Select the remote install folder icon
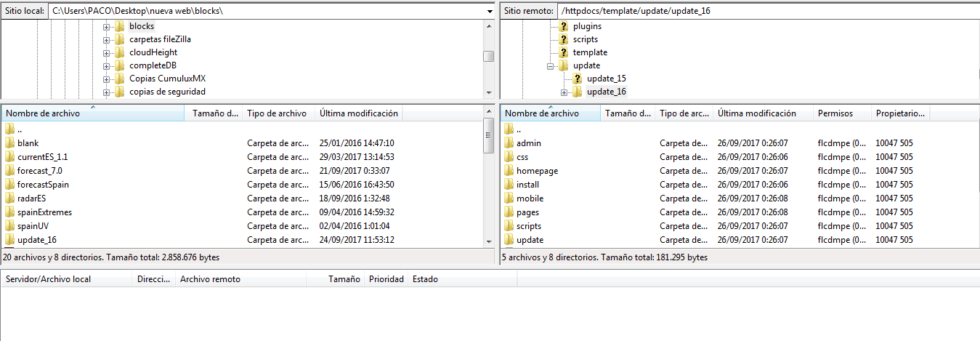This screenshot has width=980, height=341. click(x=509, y=185)
